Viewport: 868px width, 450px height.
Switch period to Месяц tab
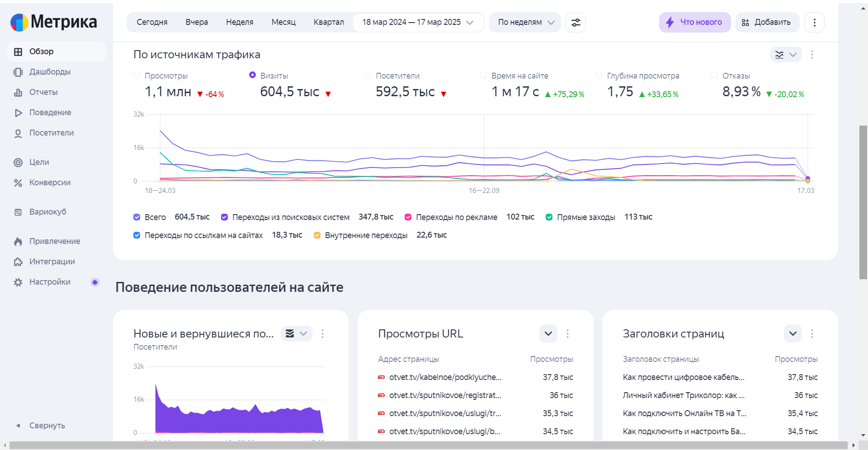(283, 22)
